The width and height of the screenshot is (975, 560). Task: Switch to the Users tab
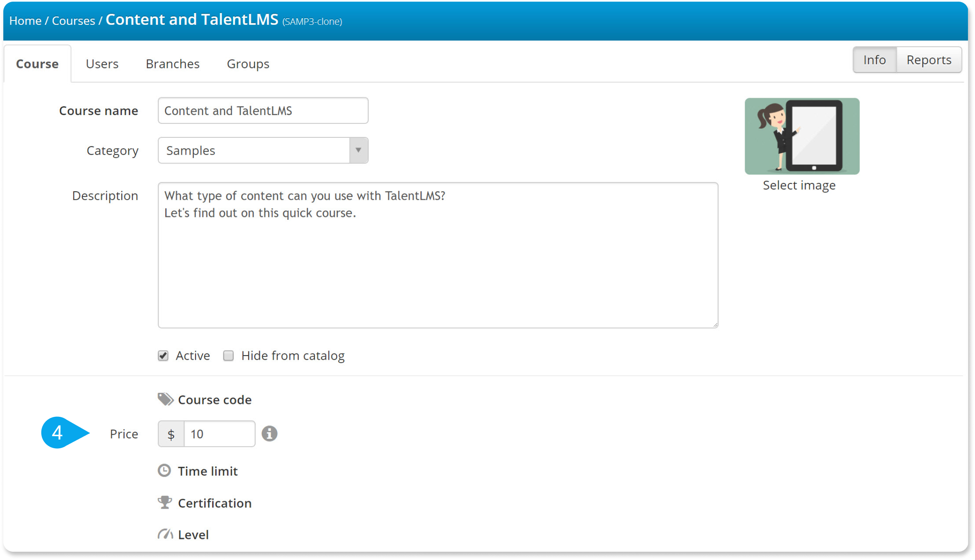pos(102,64)
